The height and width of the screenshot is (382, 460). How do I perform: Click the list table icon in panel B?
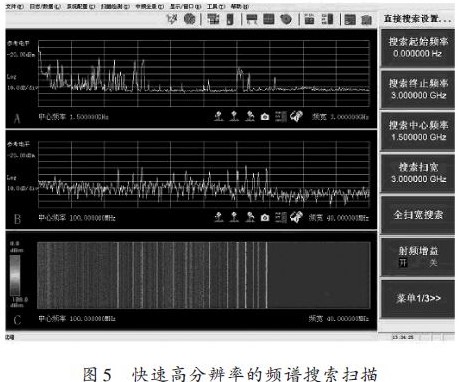[281, 217]
